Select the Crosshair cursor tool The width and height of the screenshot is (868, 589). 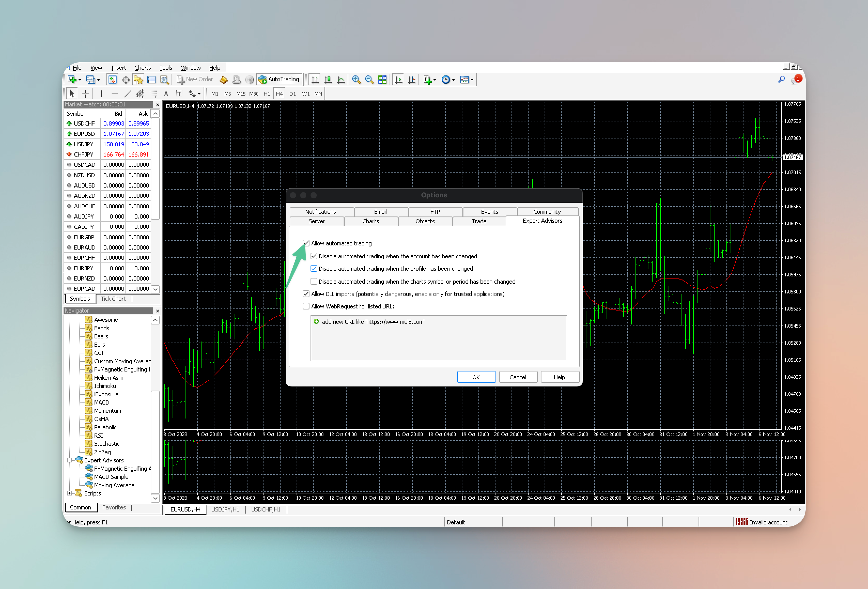[86, 94]
